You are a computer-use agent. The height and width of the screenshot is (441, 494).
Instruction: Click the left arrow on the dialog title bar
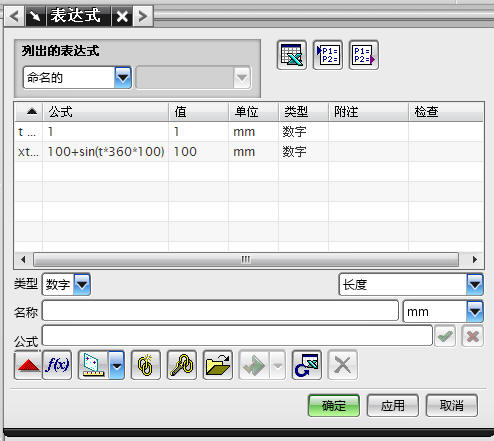[14, 16]
